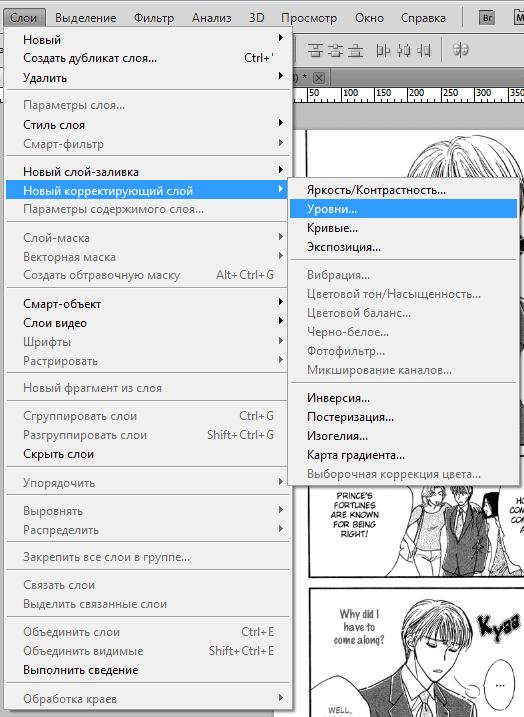Choose Экспозиция... adjustment layer
Screen dimensions: 524x717
[x=404, y=247]
